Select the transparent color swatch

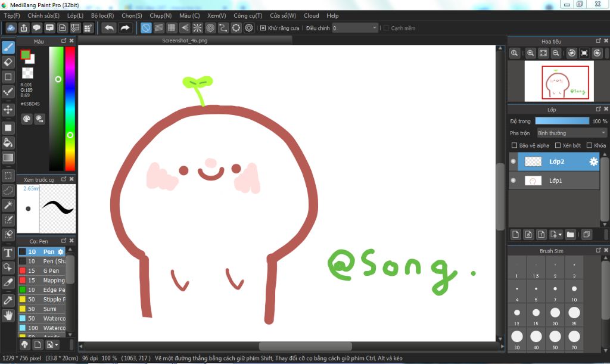tap(27, 73)
